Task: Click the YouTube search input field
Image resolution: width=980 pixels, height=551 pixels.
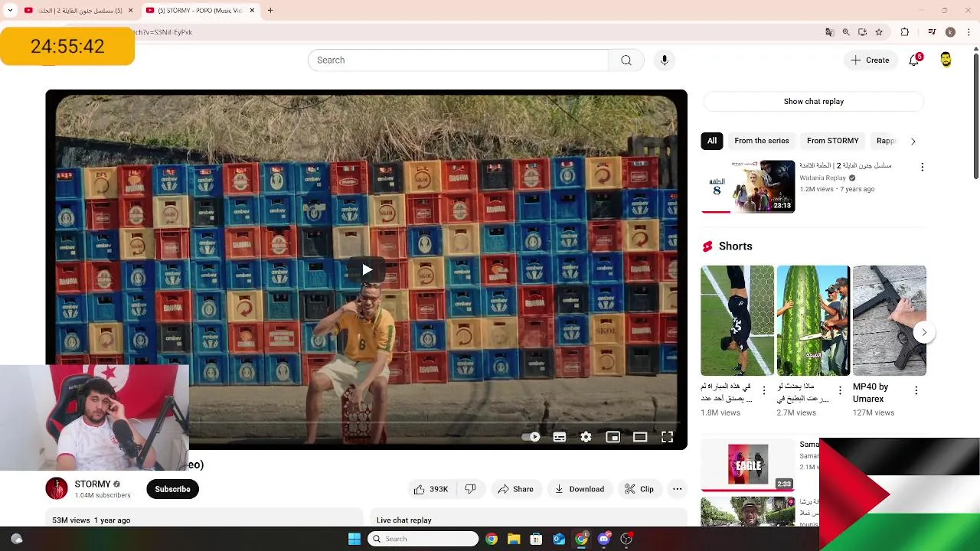Action: (x=458, y=60)
